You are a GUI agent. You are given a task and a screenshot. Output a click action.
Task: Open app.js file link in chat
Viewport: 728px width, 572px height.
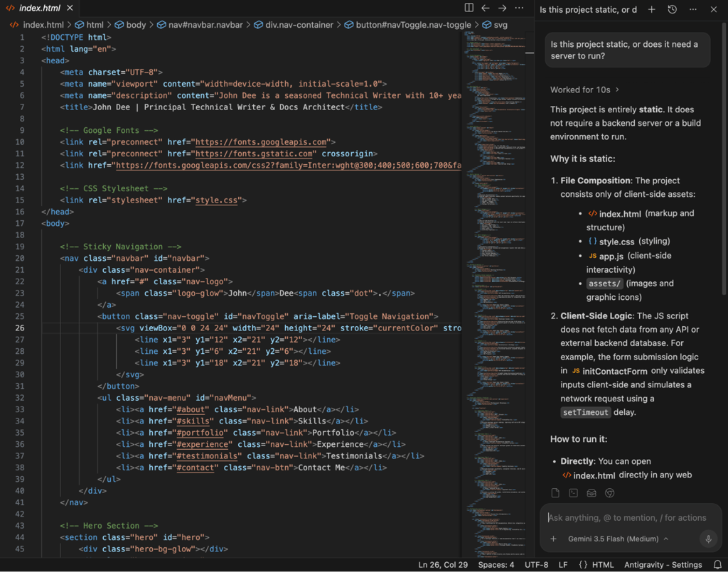606,256
